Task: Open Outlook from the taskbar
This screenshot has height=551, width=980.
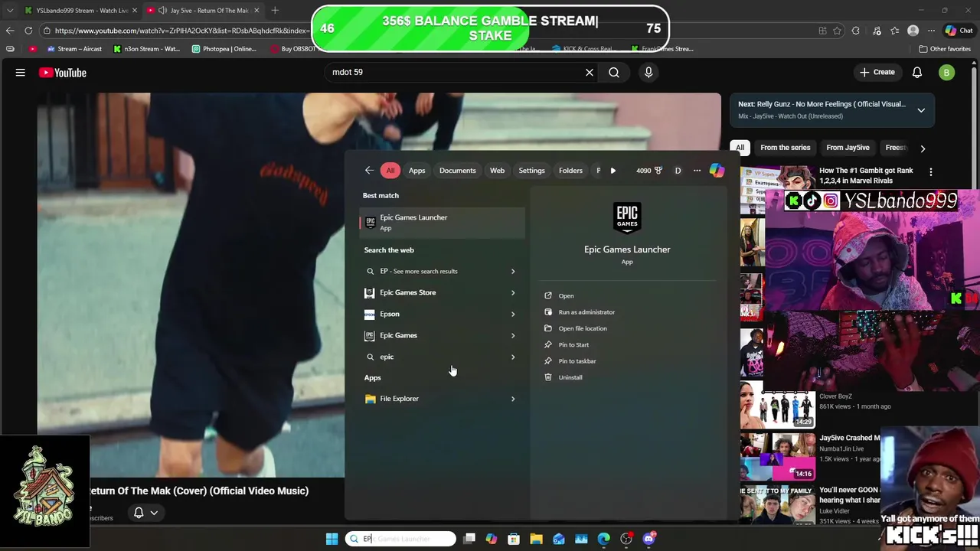Action: pos(559,539)
